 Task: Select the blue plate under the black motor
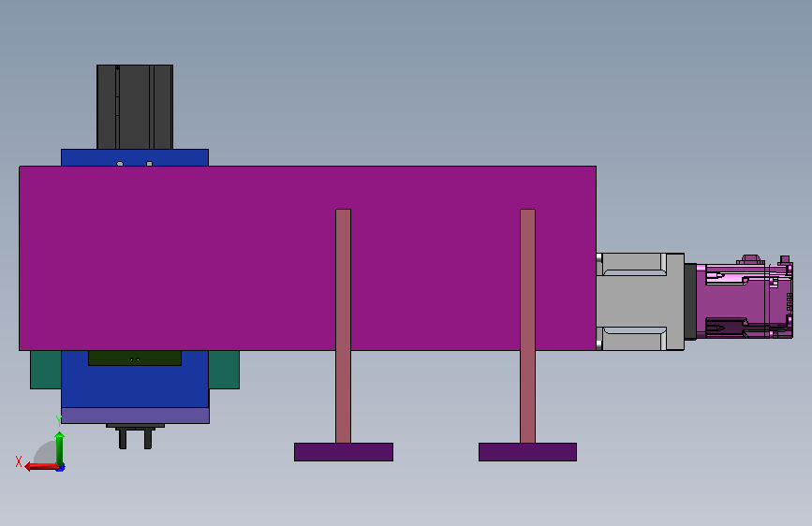tap(135, 158)
